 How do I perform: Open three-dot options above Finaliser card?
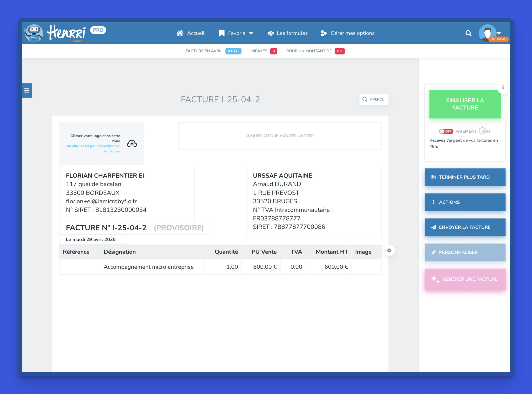503,88
